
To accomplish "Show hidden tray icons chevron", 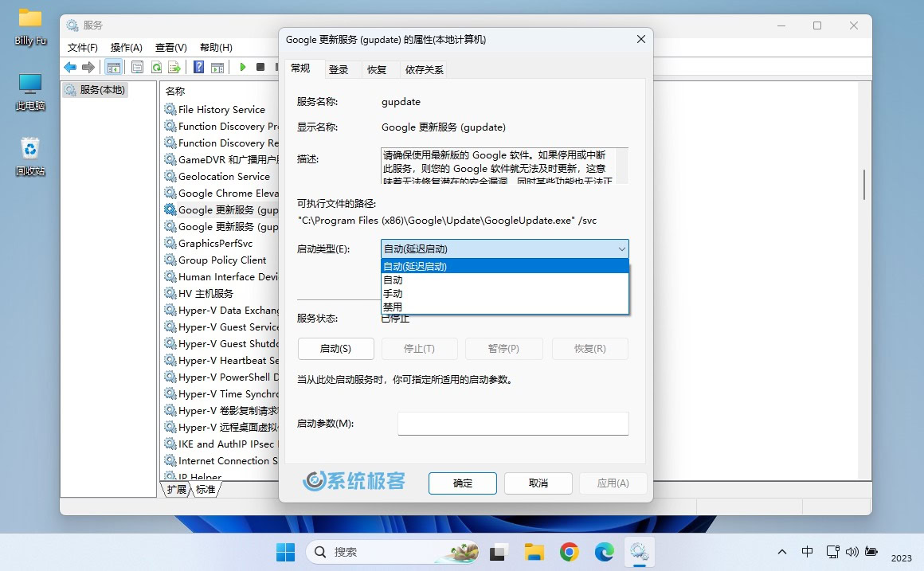I will tap(782, 552).
